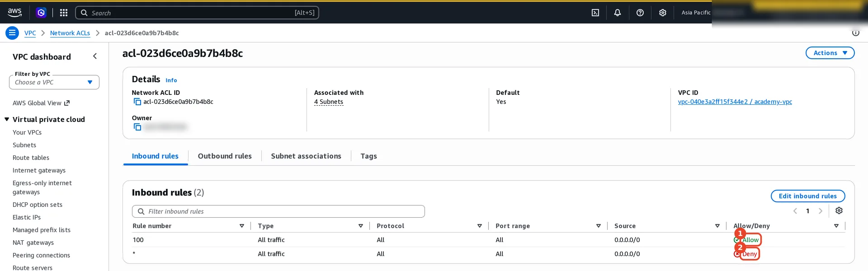Open the Asia Pacific region selector
The height and width of the screenshot is (271, 868).
point(696,13)
